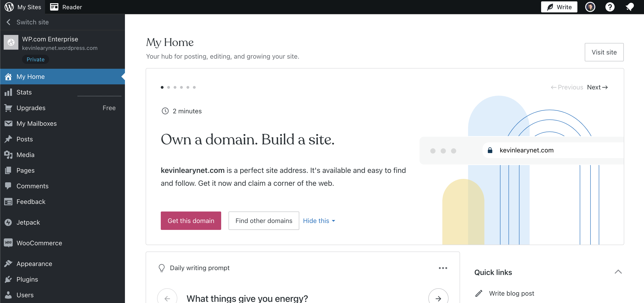Click the notifications bell icon
This screenshot has width=644, height=303.
pos(629,7)
